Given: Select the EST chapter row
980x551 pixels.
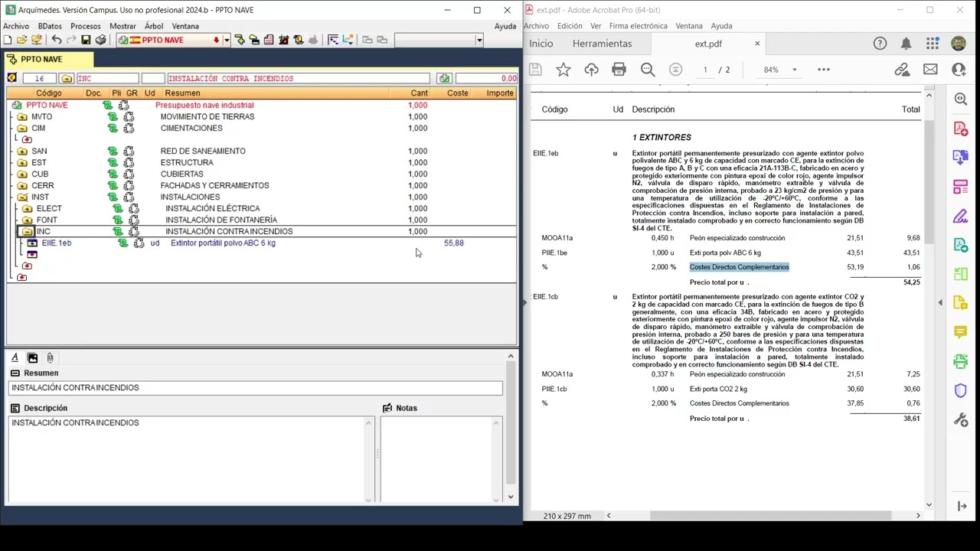Looking at the screenshot, I should 261,162.
